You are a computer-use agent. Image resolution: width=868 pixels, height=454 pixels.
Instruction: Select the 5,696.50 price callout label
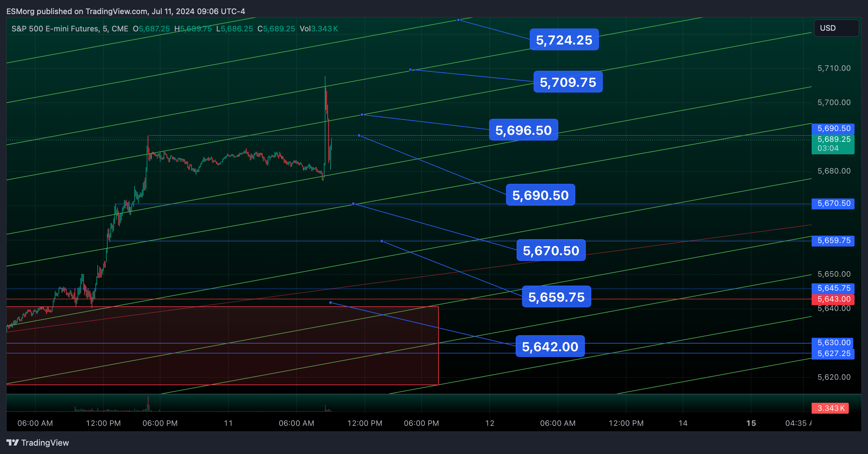pyautogui.click(x=523, y=130)
